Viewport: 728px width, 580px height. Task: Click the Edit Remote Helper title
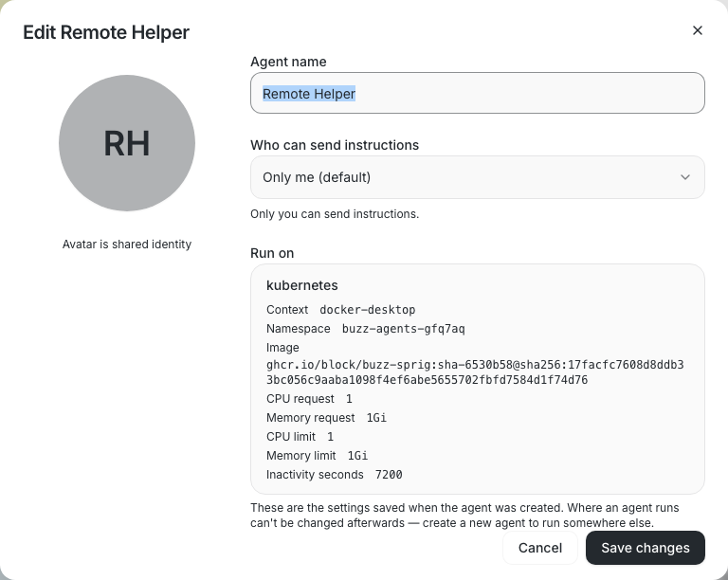[106, 32]
